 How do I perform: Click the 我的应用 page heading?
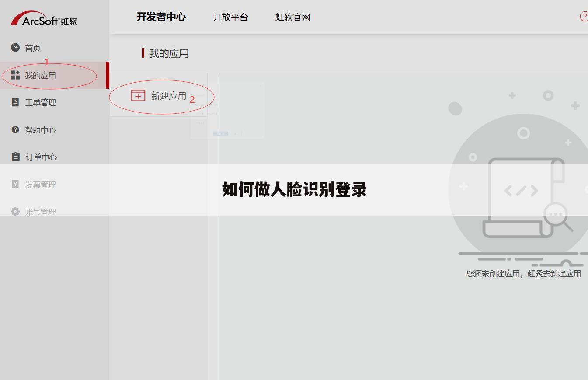point(169,53)
